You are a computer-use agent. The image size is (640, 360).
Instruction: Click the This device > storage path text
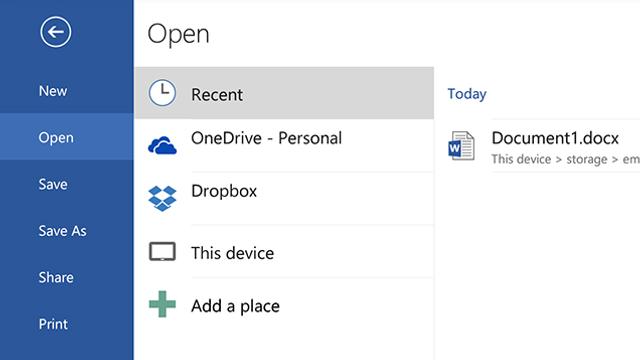tap(566, 159)
